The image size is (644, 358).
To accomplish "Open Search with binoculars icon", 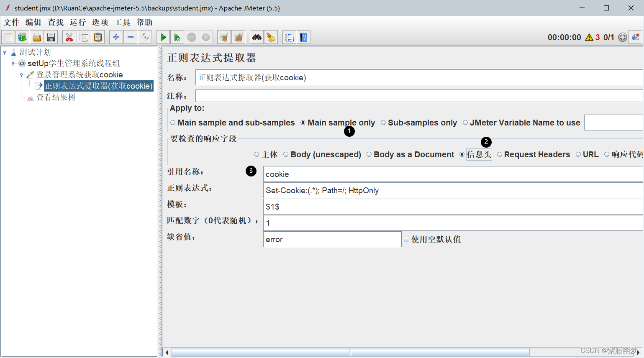I will pos(257,37).
